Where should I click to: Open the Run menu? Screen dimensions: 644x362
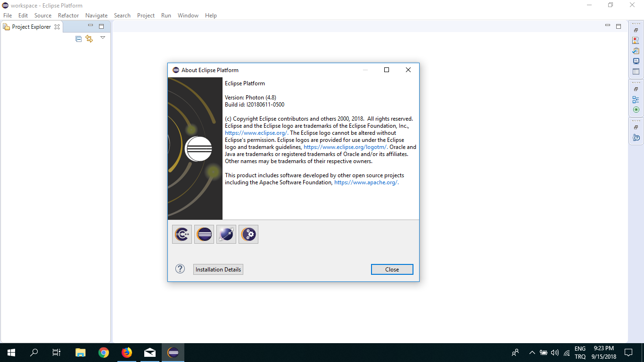(166, 16)
